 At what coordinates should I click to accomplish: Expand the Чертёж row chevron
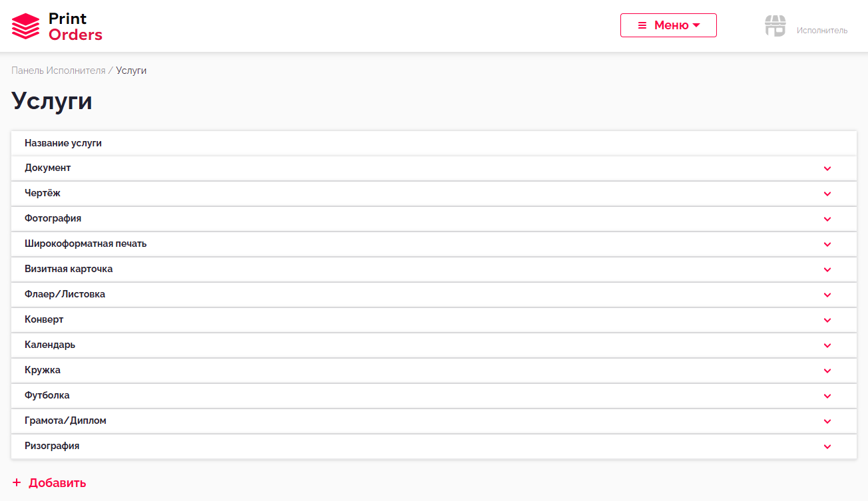pos(827,194)
